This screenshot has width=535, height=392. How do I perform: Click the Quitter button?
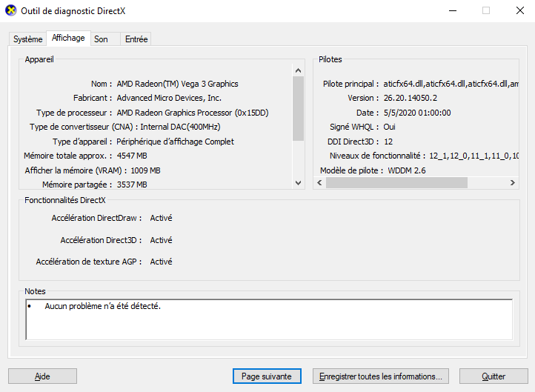494,376
